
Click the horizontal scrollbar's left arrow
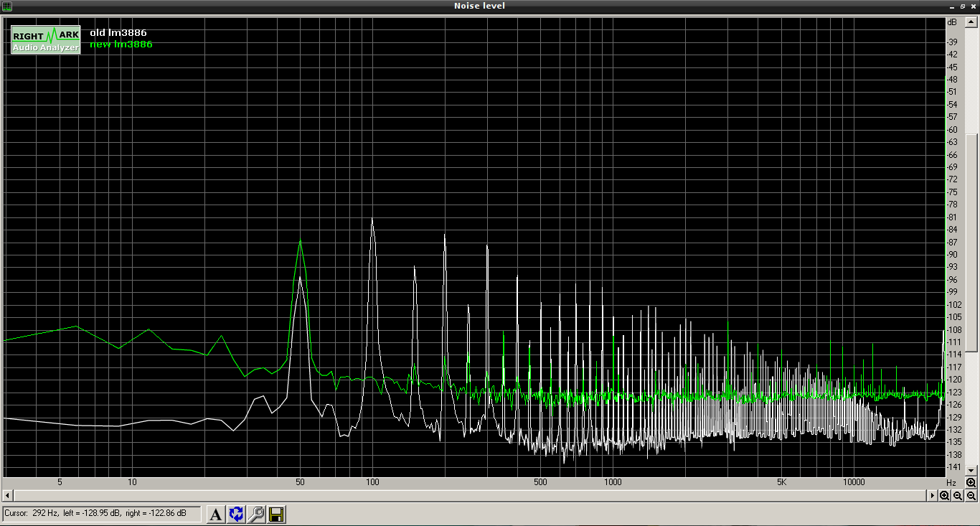(x=7, y=496)
